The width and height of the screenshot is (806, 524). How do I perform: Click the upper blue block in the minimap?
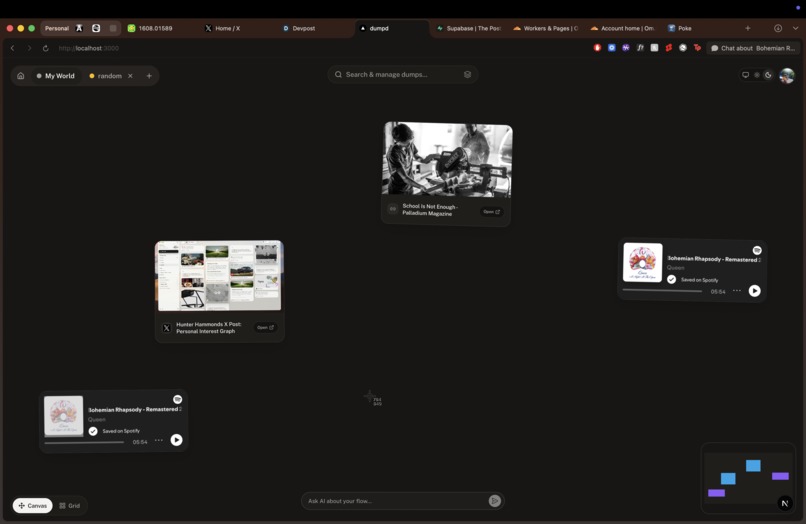point(753,465)
